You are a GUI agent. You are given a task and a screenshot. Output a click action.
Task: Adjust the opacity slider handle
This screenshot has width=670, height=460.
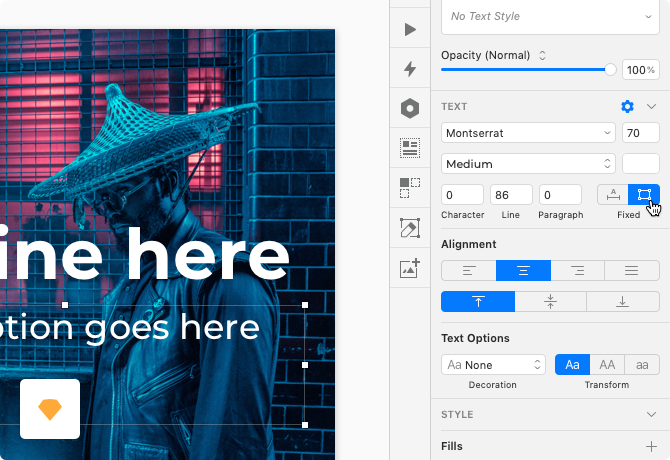point(610,70)
